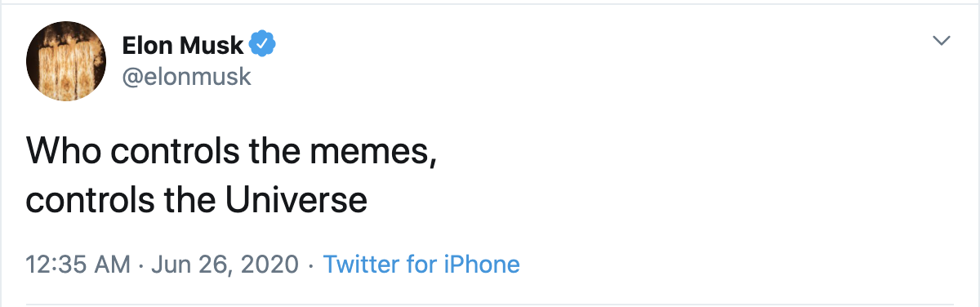Viewport: 980px width, 307px height.
Task: Click the year '2020' in the tweet date
Action: point(272,265)
